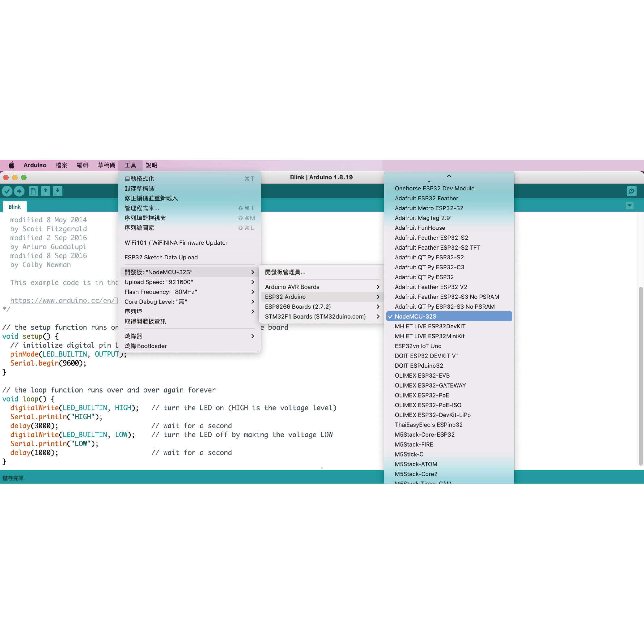The image size is (644, 644).
Task: Click the editor vertical scrollbar
Action: 640,376
